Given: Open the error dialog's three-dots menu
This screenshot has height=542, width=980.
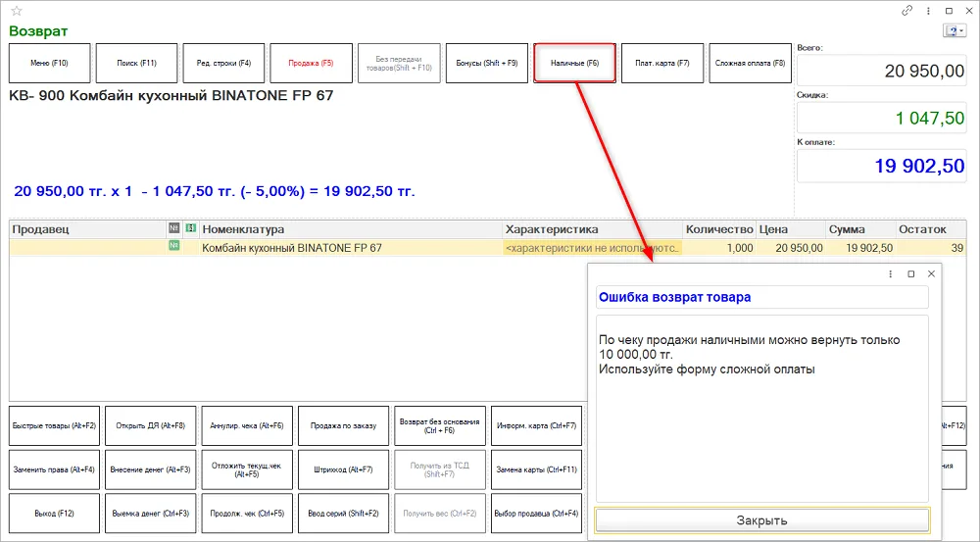Looking at the screenshot, I should (x=891, y=273).
